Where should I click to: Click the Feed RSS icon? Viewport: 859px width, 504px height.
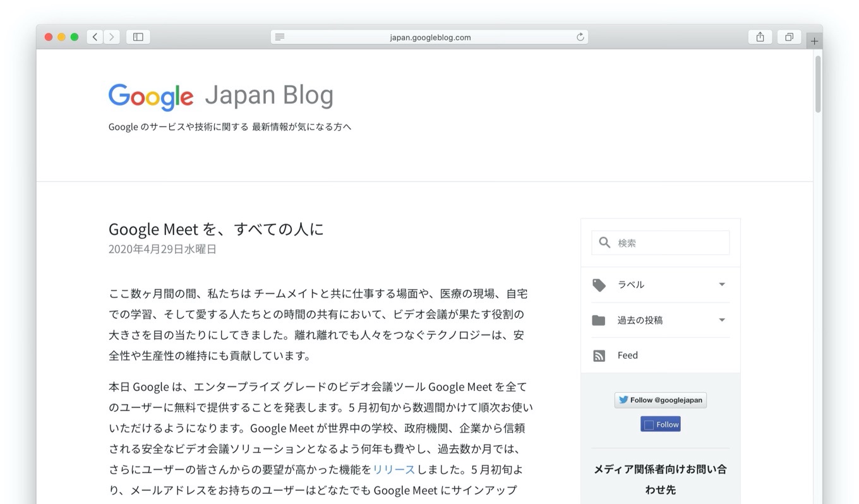click(x=599, y=356)
